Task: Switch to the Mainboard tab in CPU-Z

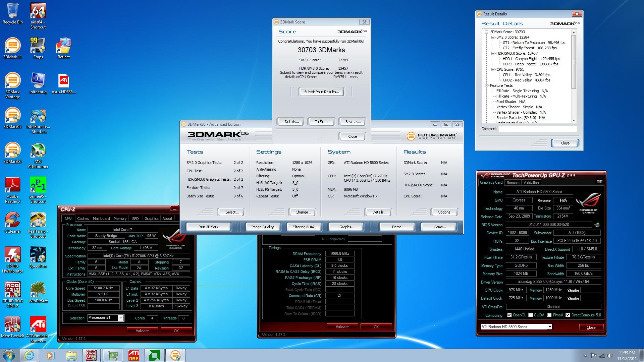Action: [101, 218]
